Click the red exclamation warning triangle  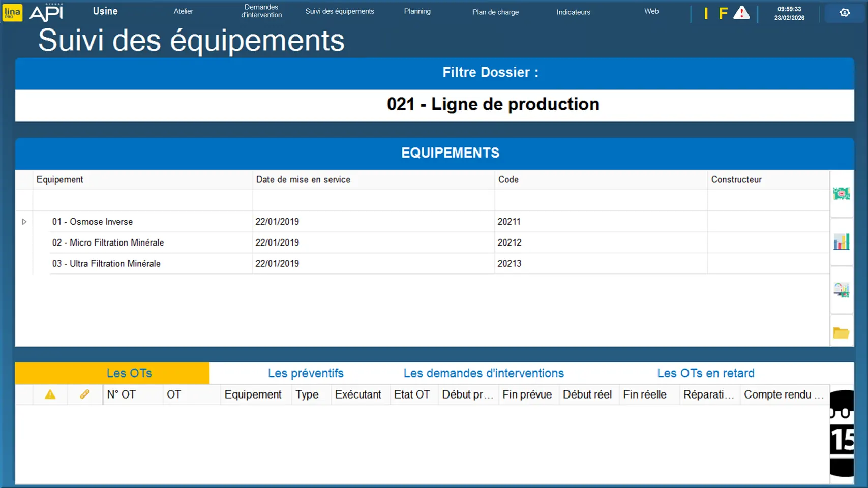click(x=741, y=13)
